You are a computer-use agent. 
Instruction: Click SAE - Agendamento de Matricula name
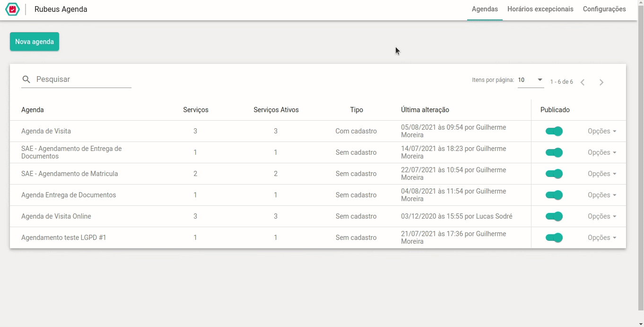[x=70, y=174]
